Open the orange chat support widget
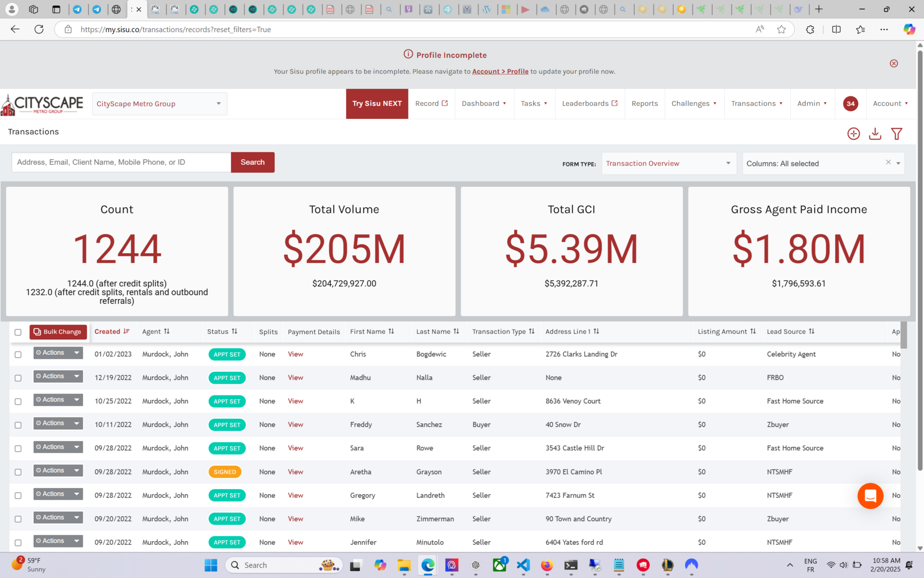The height and width of the screenshot is (578, 924). (x=870, y=496)
